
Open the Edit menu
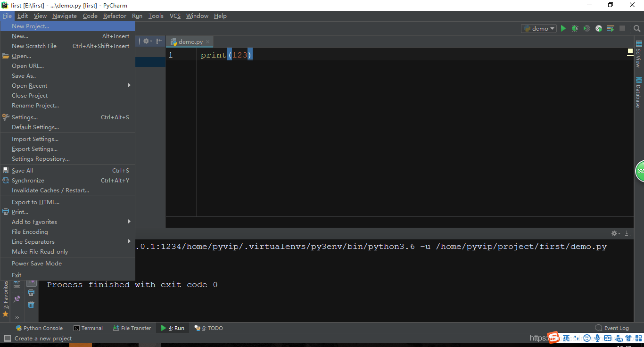point(23,16)
